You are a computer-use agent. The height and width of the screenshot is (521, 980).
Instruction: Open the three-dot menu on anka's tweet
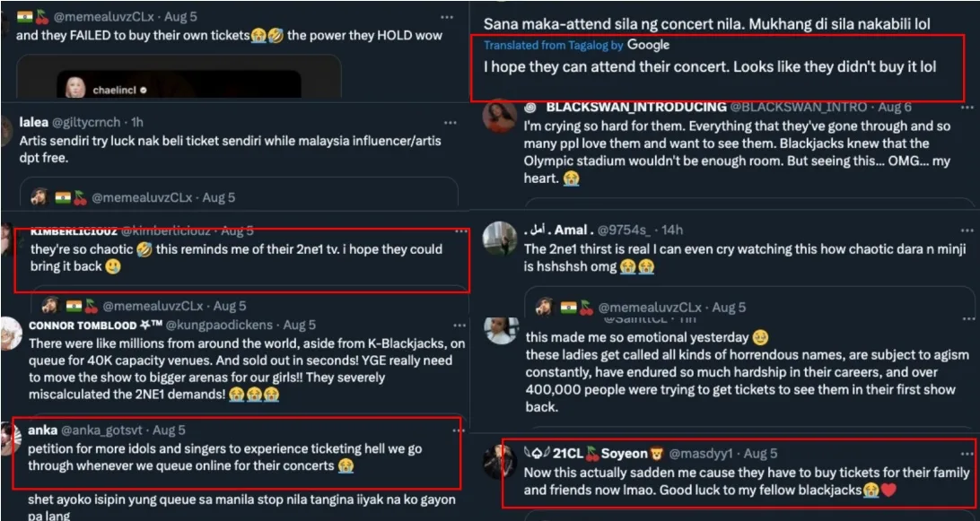pos(446,430)
